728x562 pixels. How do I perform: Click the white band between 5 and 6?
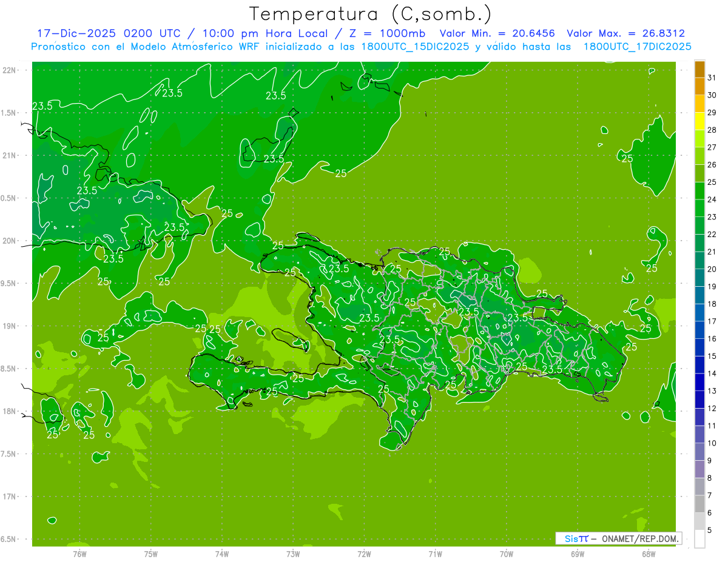click(699, 521)
